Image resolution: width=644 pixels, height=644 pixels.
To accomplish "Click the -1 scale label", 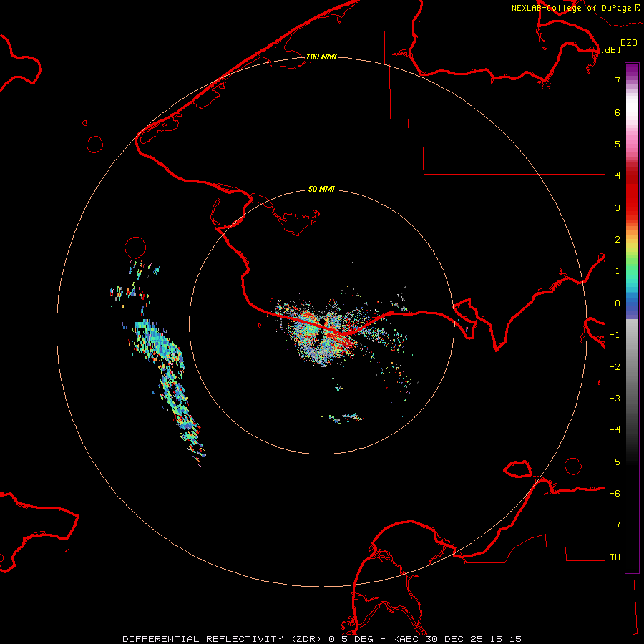I will (x=615, y=335).
